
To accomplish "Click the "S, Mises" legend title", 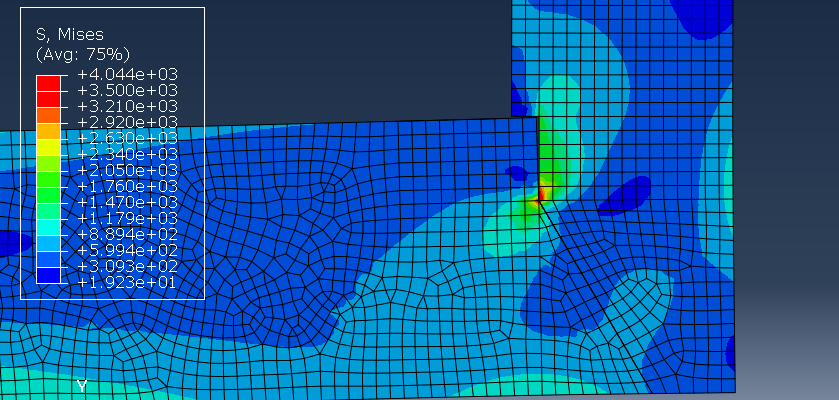I will tap(70, 35).
